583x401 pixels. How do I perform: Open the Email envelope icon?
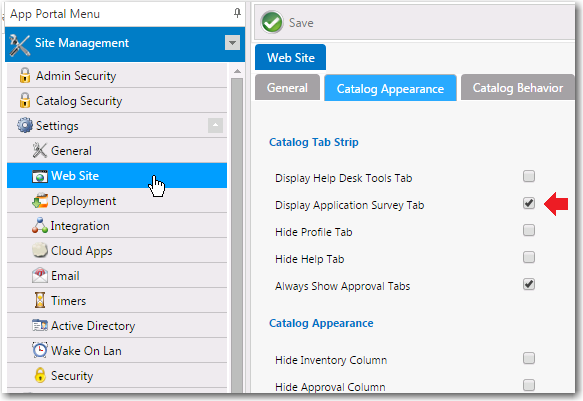40,275
